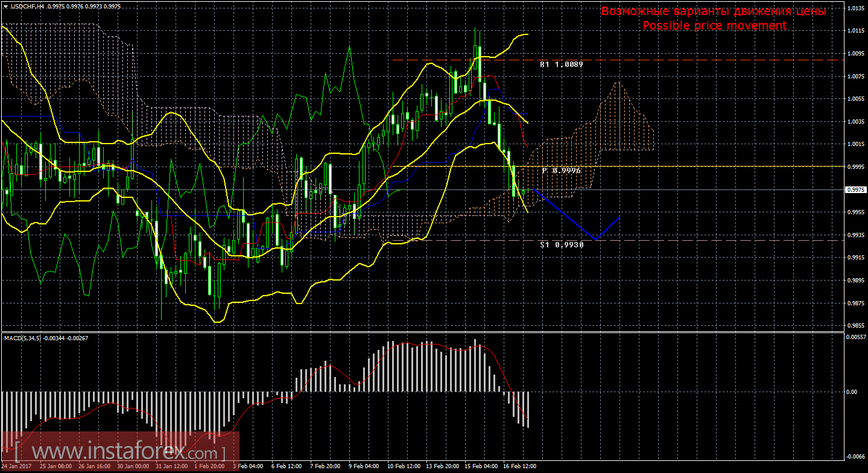Select the 10 Feb 12:00 time marker
Image resolution: width=868 pixels, height=473 pixels.
coord(403,466)
